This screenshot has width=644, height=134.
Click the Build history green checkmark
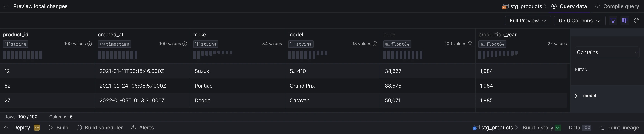pos(558,128)
